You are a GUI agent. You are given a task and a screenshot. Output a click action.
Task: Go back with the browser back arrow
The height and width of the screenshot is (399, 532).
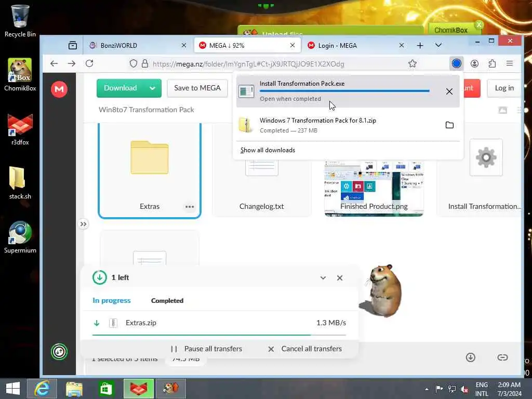(54, 63)
